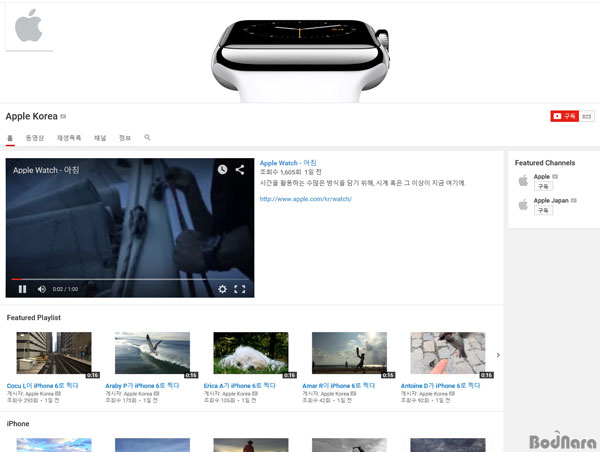Click the Apple Korea channel title
Image resolution: width=600 pixels, height=452 pixels.
[x=31, y=116]
